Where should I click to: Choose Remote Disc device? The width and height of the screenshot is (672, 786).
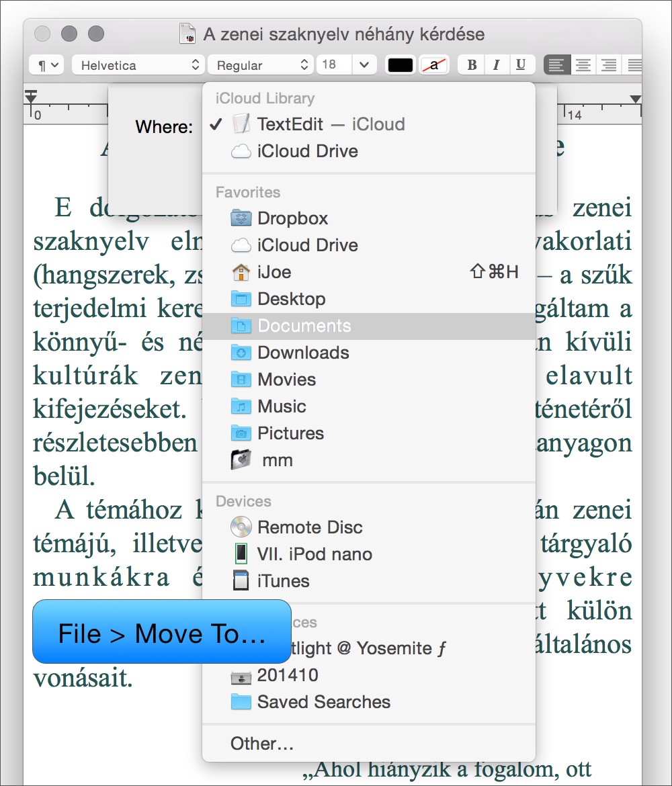[x=369, y=527]
